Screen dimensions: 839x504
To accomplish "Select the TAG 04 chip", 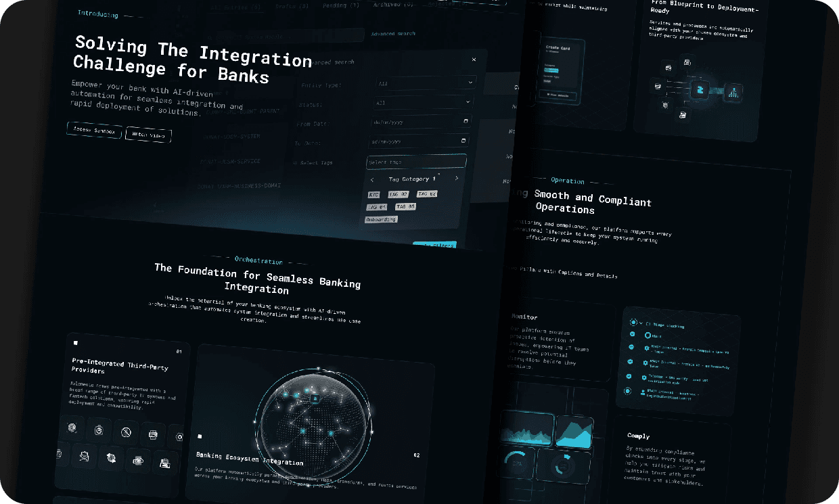I will click(377, 207).
